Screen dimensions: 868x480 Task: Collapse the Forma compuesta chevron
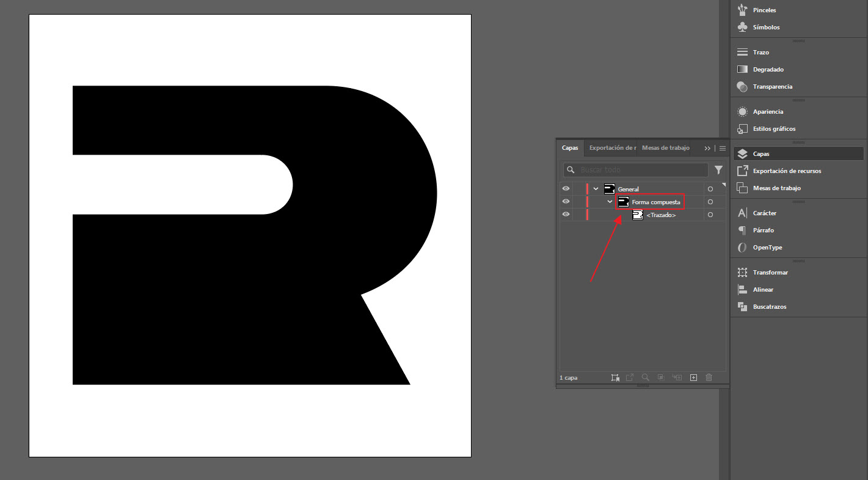610,202
